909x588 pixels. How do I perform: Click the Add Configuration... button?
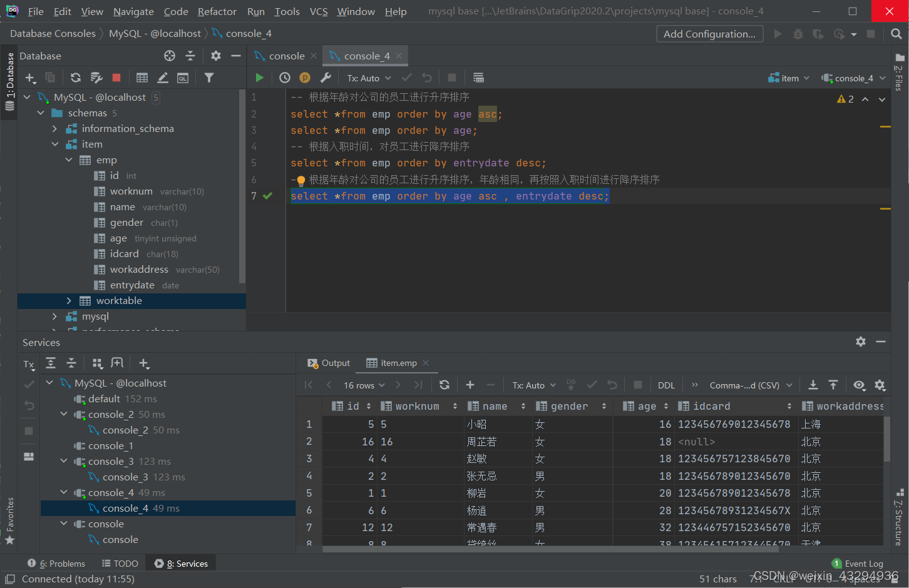pos(709,34)
